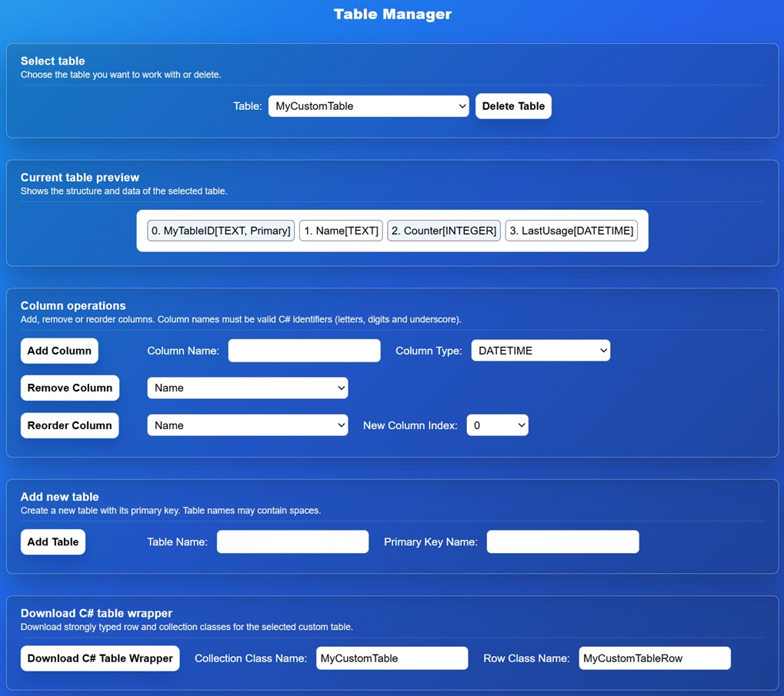
Task: Click the Remove Column button
Action: point(70,388)
